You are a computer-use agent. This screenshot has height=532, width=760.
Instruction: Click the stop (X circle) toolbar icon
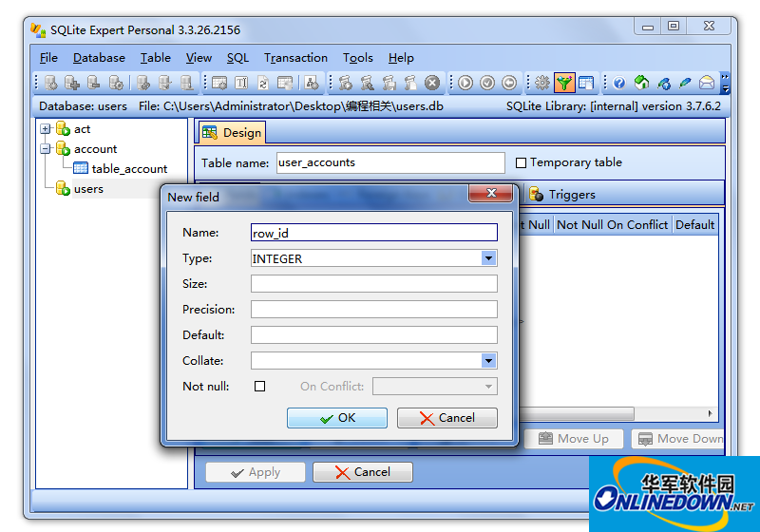point(432,83)
